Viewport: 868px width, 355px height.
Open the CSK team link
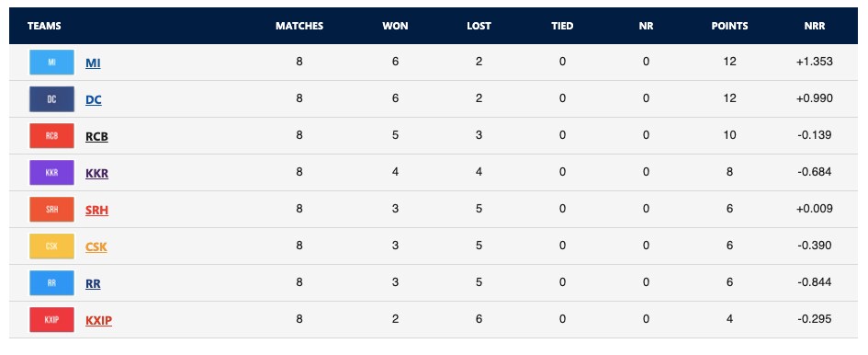coord(96,247)
